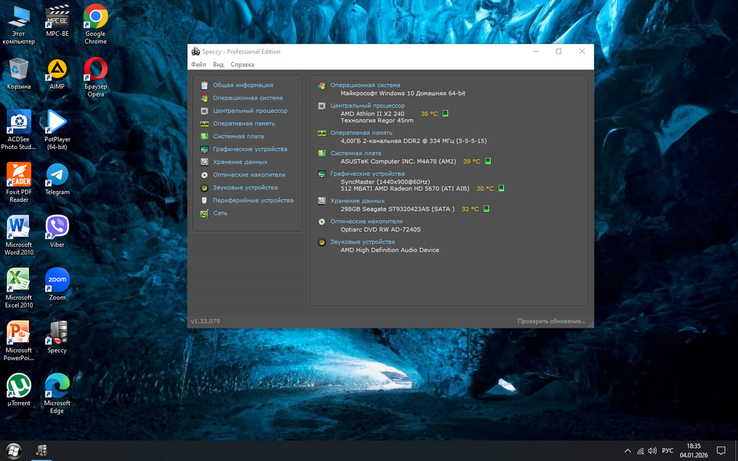Open Сеть section in sidebar

(x=220, y=213)
